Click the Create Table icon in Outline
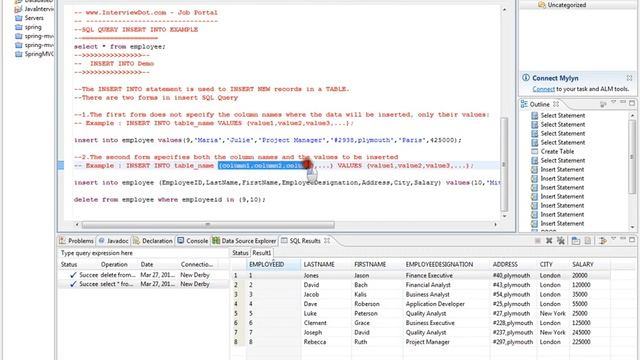 [x=534, y=151]
